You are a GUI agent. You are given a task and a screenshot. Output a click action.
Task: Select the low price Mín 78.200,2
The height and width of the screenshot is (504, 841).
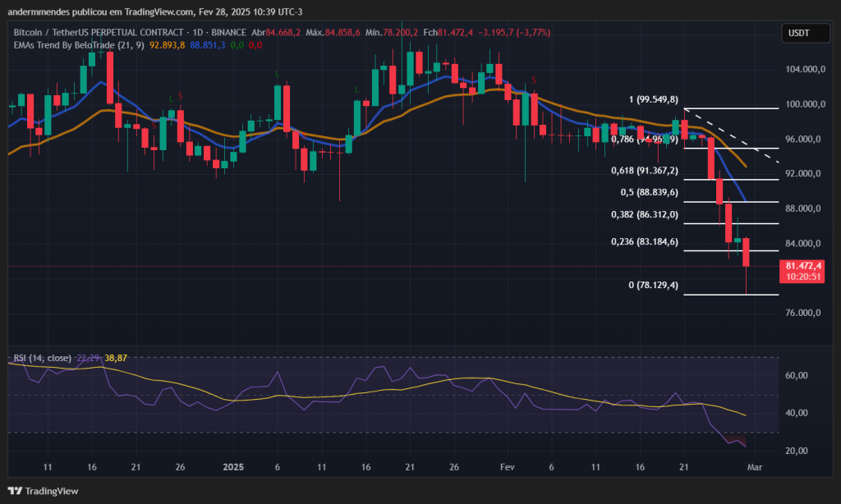coord(392,33)
